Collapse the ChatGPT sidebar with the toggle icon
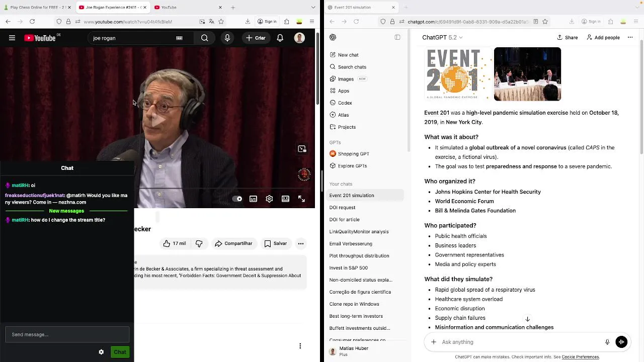 (x=397, y=37)
